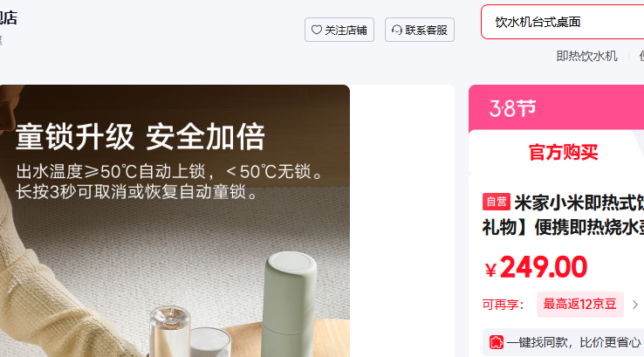Click the 礼物】便携即热烧水壶 title line
This screenshot has height=357, width=644.
coord(563,227)
